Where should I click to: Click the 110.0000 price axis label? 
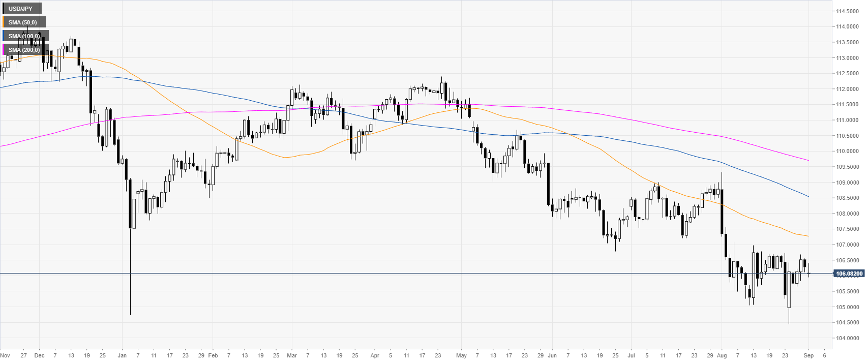coord(848,152)
